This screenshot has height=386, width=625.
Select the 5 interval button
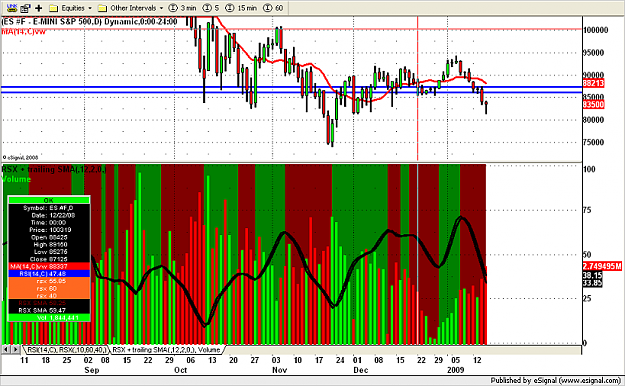click(211, 8)
